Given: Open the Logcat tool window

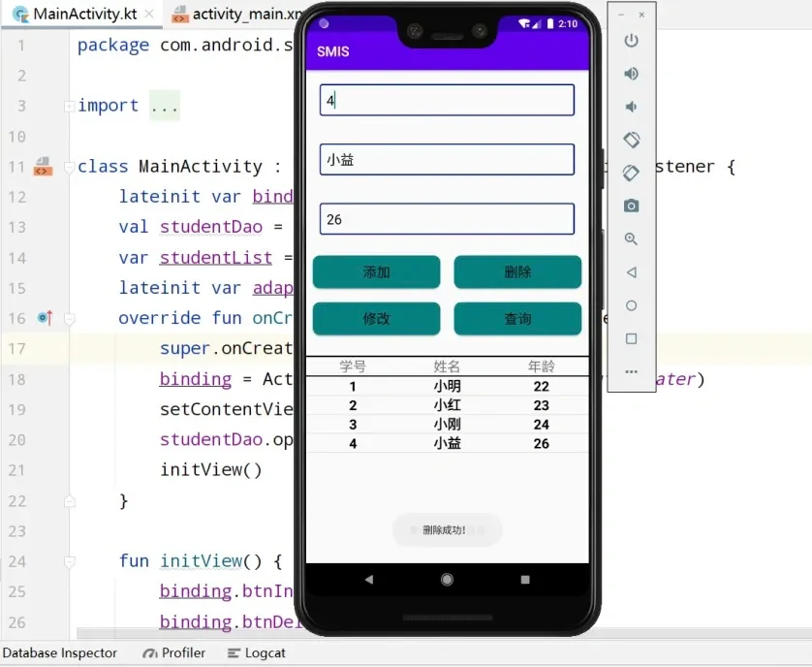Looking at the screenshot, I should (256, 652).
